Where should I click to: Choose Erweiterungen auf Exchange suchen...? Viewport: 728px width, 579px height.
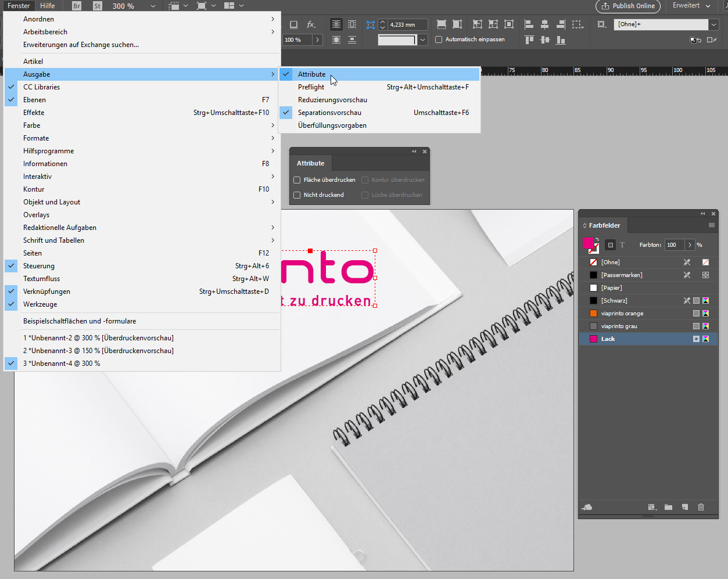[x=142, y=45]
